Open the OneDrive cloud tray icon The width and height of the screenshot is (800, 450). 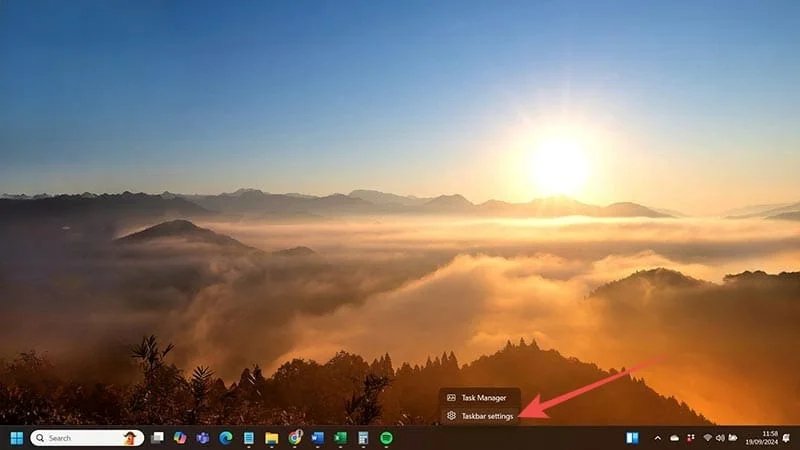pyautogui.click(x=674, y=438)
